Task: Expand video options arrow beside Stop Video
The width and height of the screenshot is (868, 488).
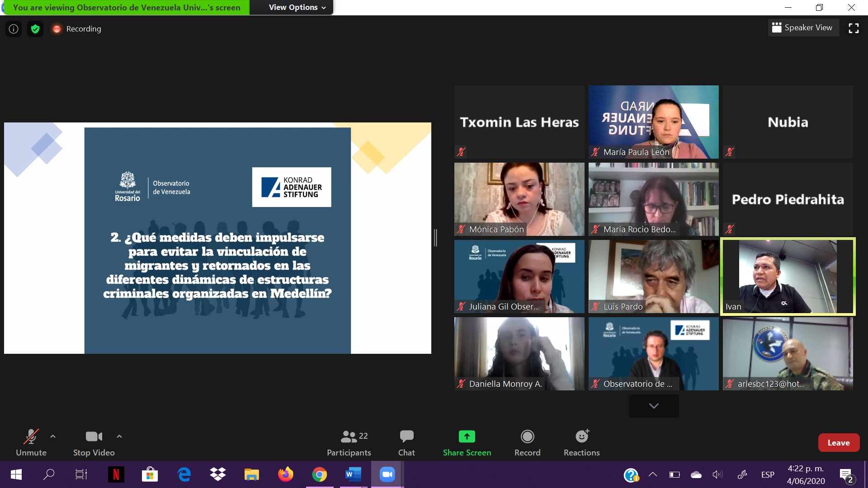Action: [x=119, y=436]
